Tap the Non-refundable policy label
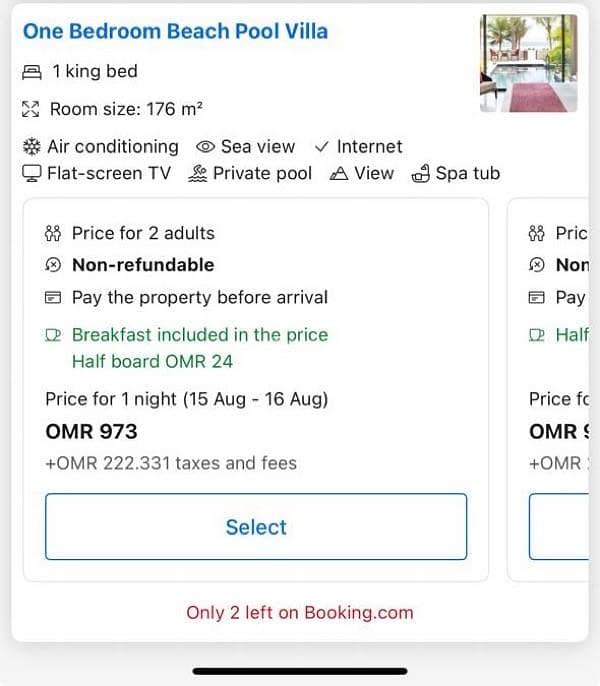 [x=143, y=265]
